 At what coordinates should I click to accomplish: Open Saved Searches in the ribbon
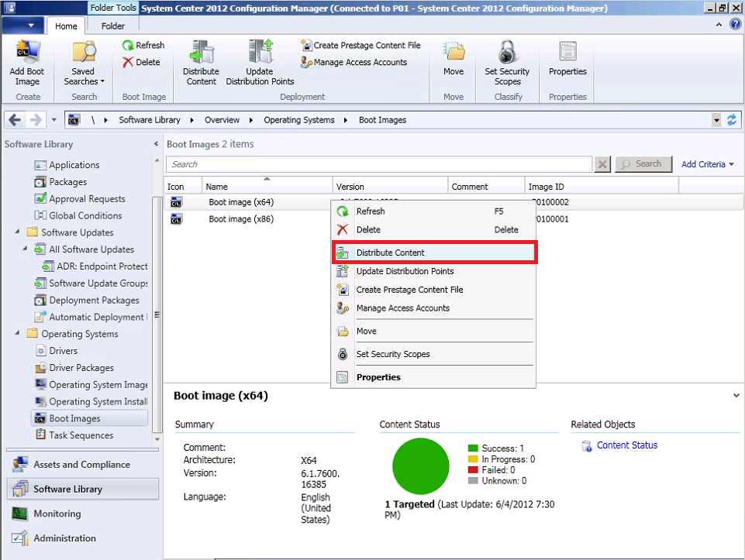[x=84, y=63]
